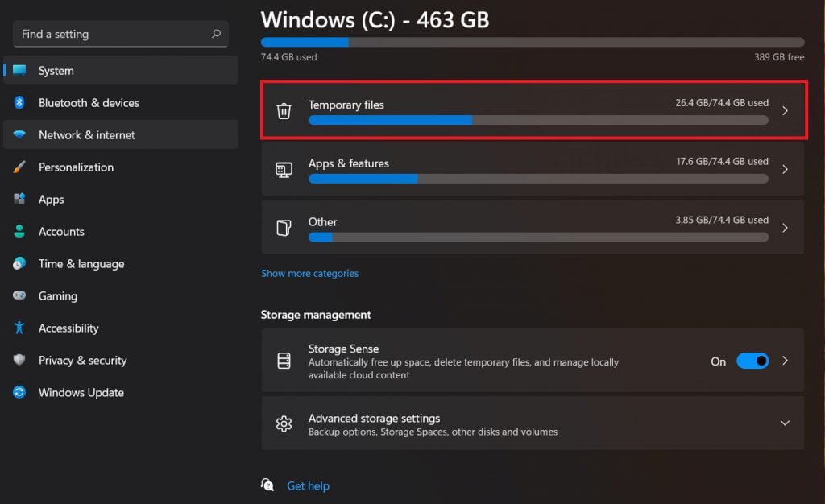Click Show more categories link
Viewport: 825px width, 504px height.
pyautogui.click(x=309, y=273)
